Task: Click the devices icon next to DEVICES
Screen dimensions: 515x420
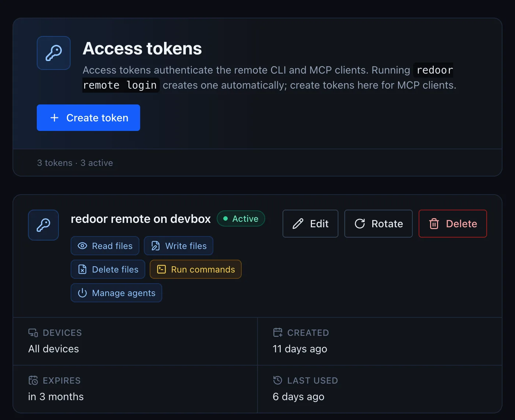Action: pos(33,332)
